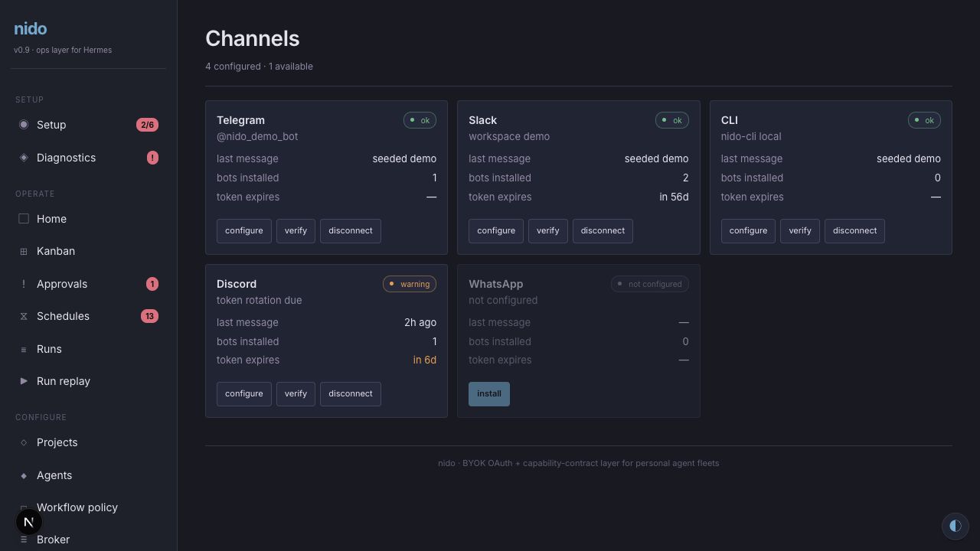Open the Schedules section

(88, 316)
